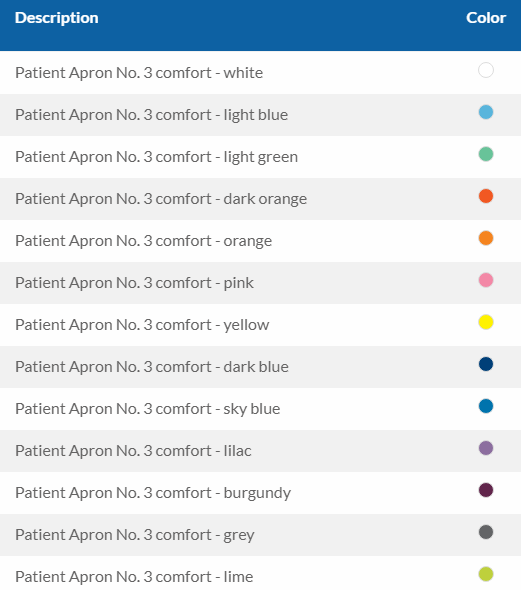521x590 pixels.
Task: Select the orange color dot
Action: click(486, 238)
